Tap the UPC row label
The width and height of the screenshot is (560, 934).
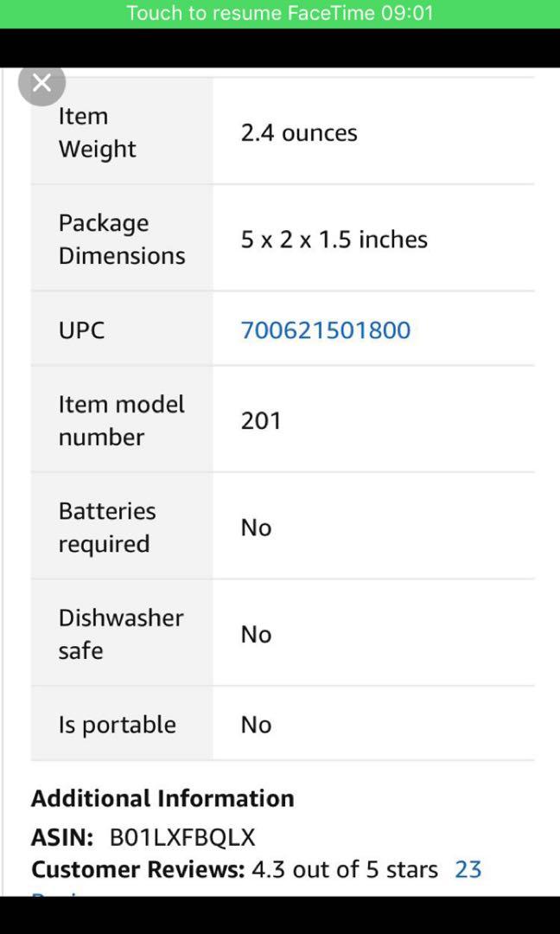click(81, 330)
